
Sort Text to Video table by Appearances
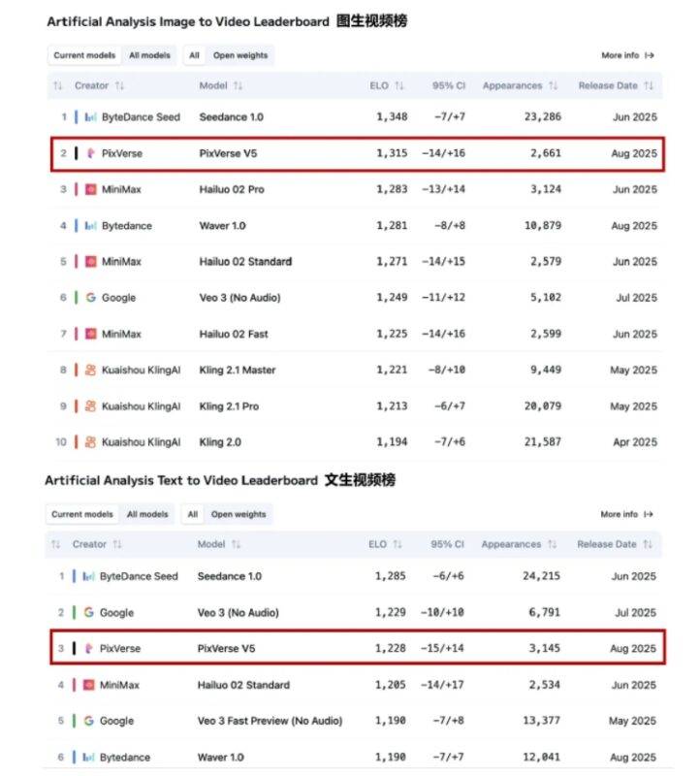[x=519, y=544]
